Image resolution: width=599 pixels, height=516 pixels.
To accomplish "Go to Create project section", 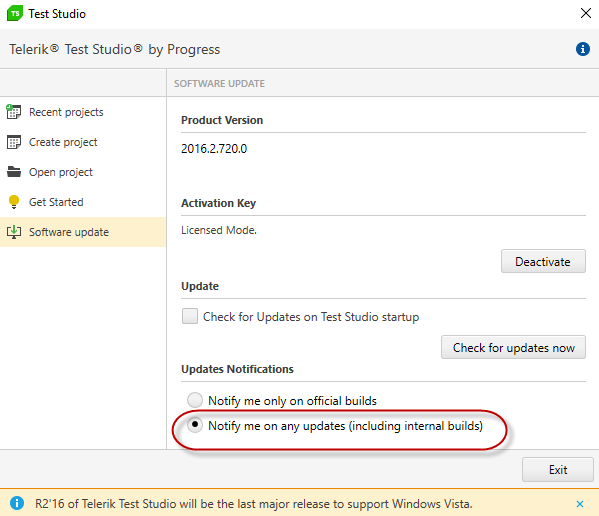I will [83, 142].
